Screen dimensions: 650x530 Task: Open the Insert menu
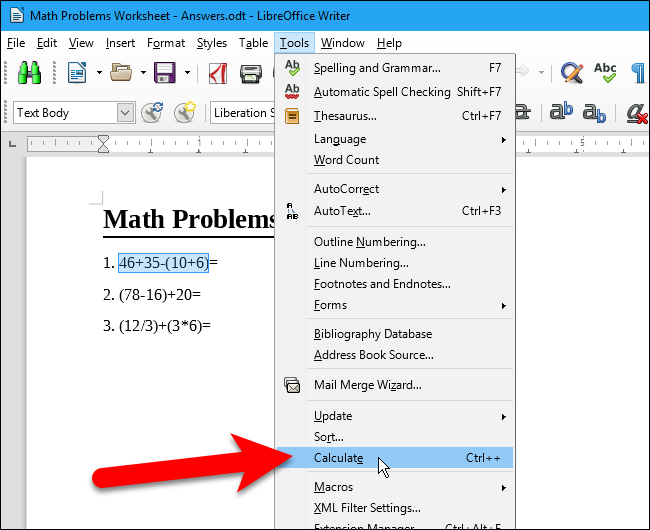(x=120, y=43)
